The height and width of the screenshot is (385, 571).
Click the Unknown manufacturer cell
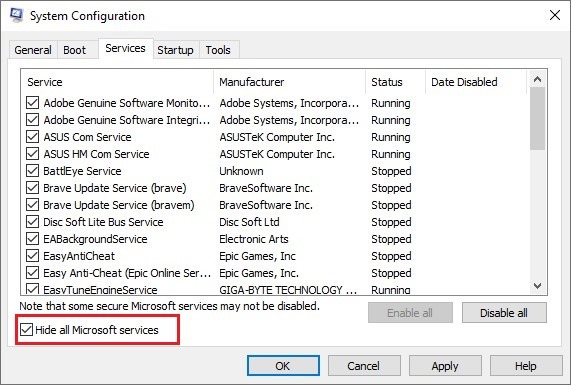[241, 171]
